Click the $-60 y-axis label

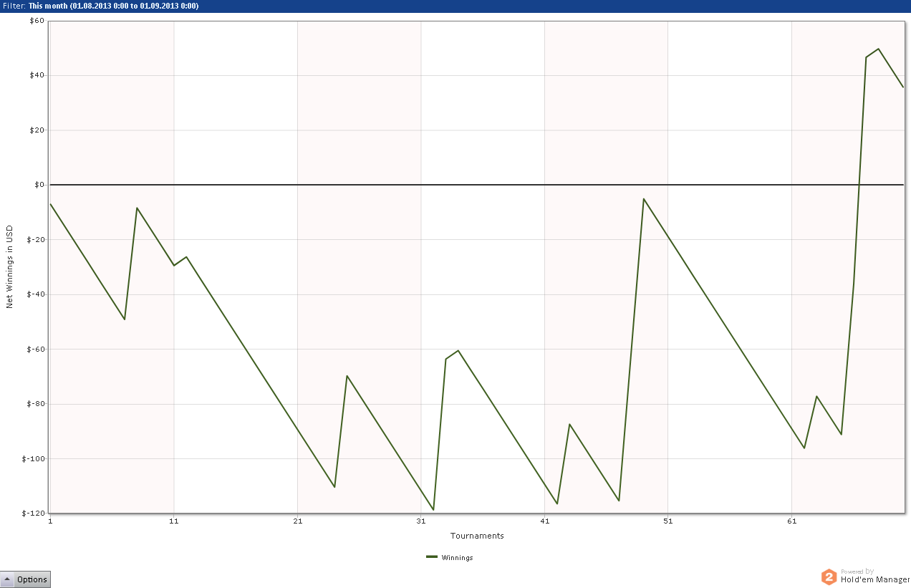[x=37, y=349]
